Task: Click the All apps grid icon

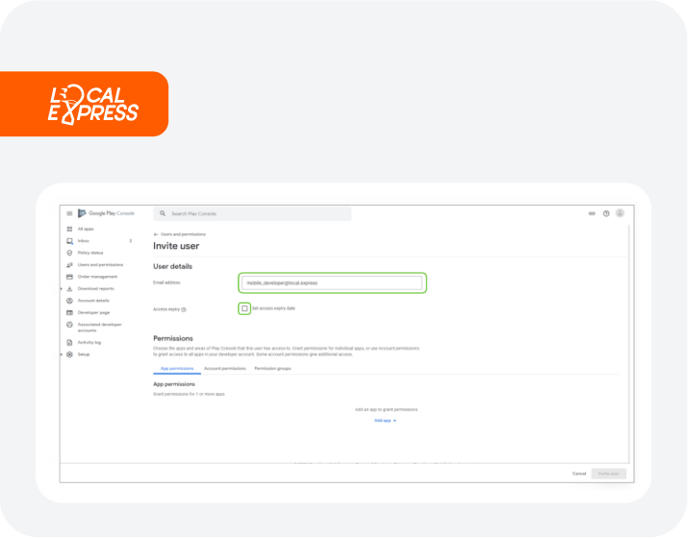Action: [69, 229]
